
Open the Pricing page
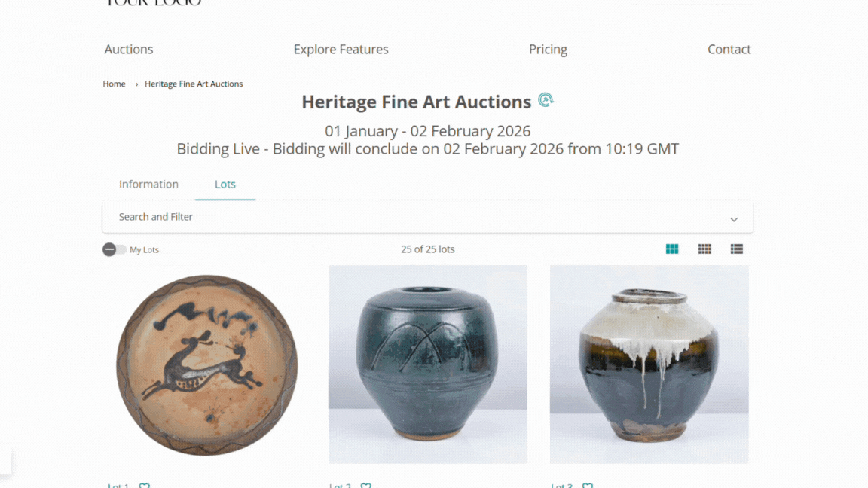tap(548, 50)
